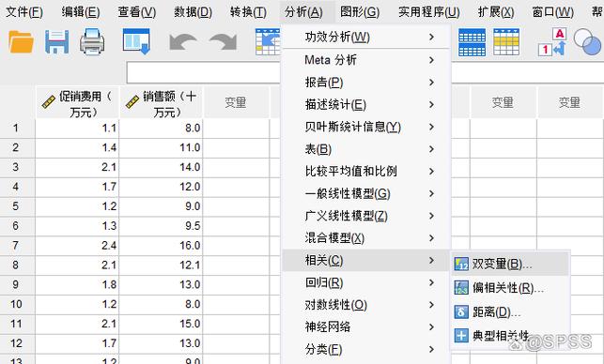
Task: Open the 扩展(X) menu
Action: coord(496,12)
